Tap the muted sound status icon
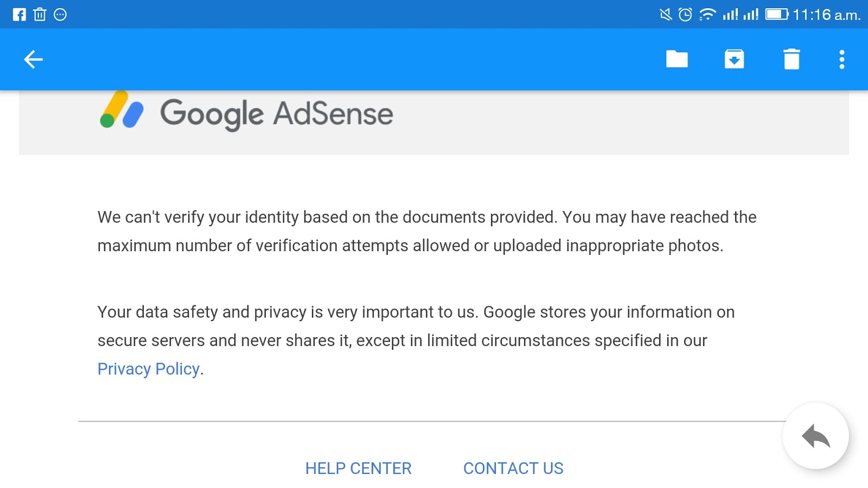The width and height of the screenshot is (868, 488). 666,15
